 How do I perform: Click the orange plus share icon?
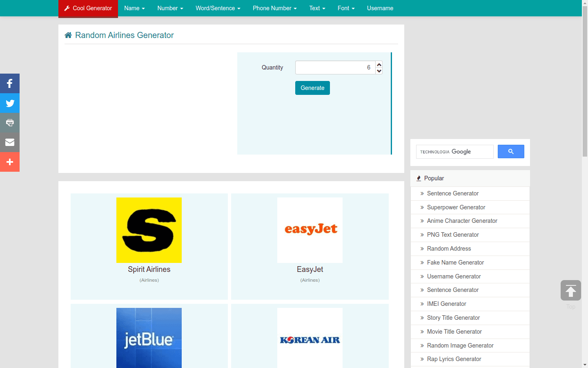(x=9, y=162)
